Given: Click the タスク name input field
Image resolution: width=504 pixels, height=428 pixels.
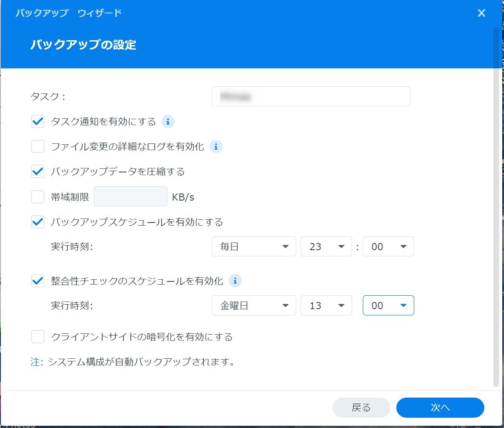Looking at the screenshot, I should (x=311, y=97).
